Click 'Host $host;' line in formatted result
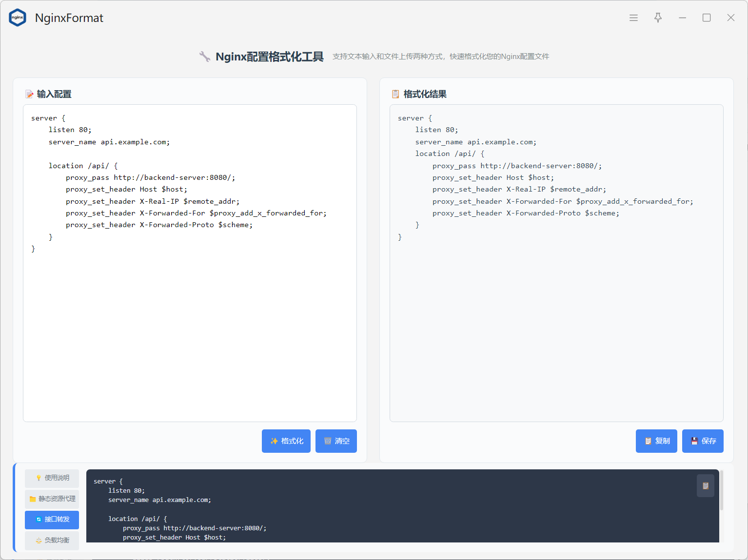Viewport: 748px width, 560px height. tap(493, 178)
